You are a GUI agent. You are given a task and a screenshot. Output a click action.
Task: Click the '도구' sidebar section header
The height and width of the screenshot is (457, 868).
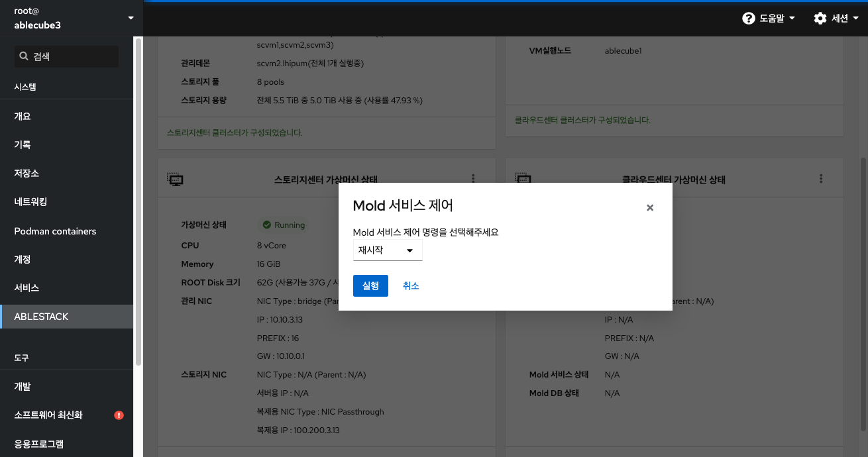[x=21, y=358]
